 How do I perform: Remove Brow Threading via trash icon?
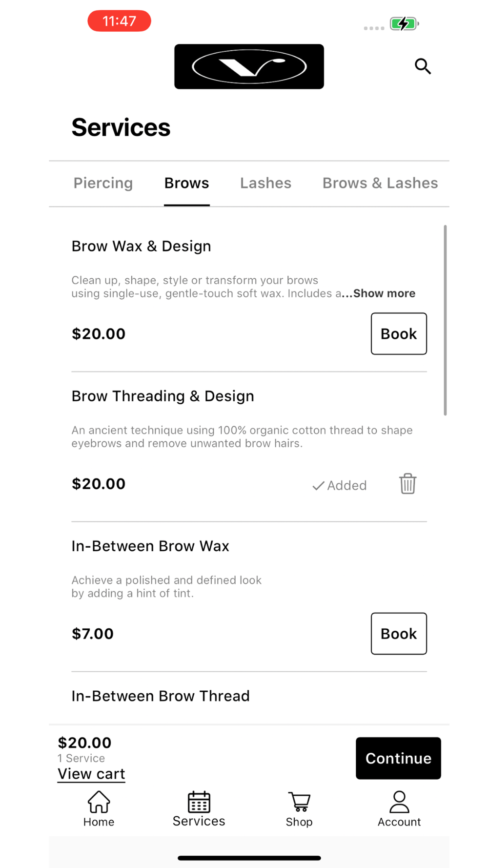[x=407, y=484]
